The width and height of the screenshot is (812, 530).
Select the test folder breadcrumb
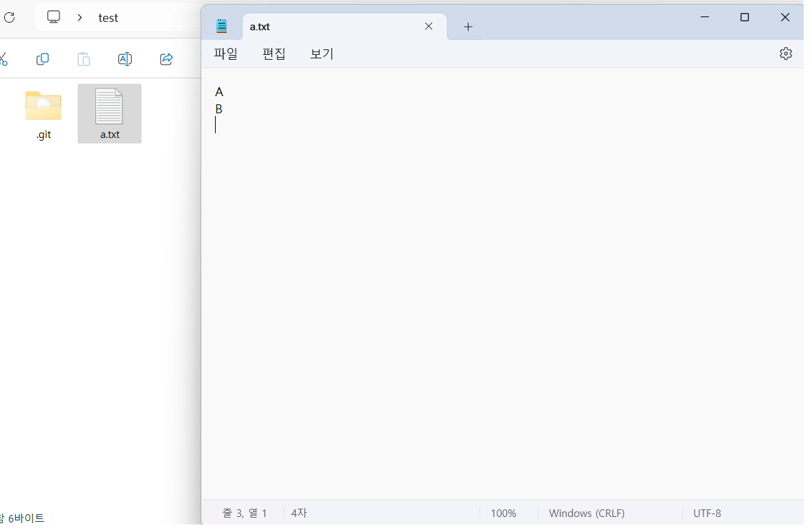coord(109,18)
